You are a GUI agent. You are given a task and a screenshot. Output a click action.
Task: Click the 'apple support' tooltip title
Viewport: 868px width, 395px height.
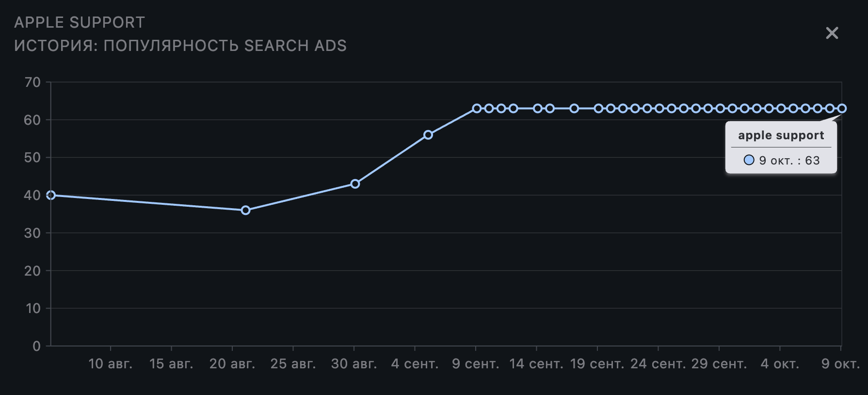(x=781, y=135)
